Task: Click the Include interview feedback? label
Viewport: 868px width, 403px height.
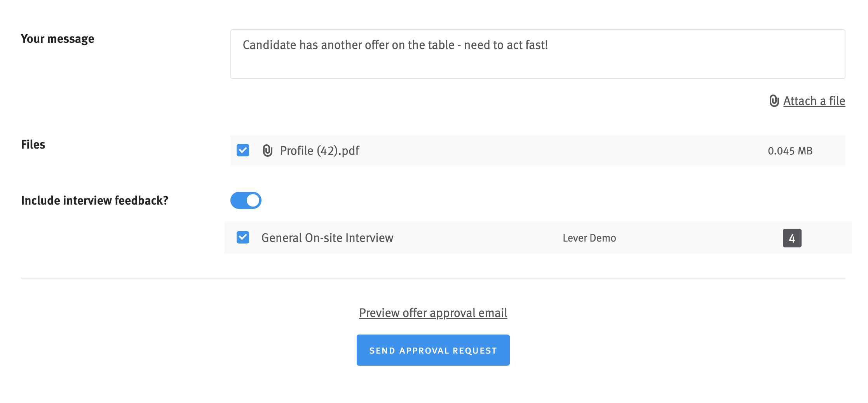Action: [x=95, y=201]
